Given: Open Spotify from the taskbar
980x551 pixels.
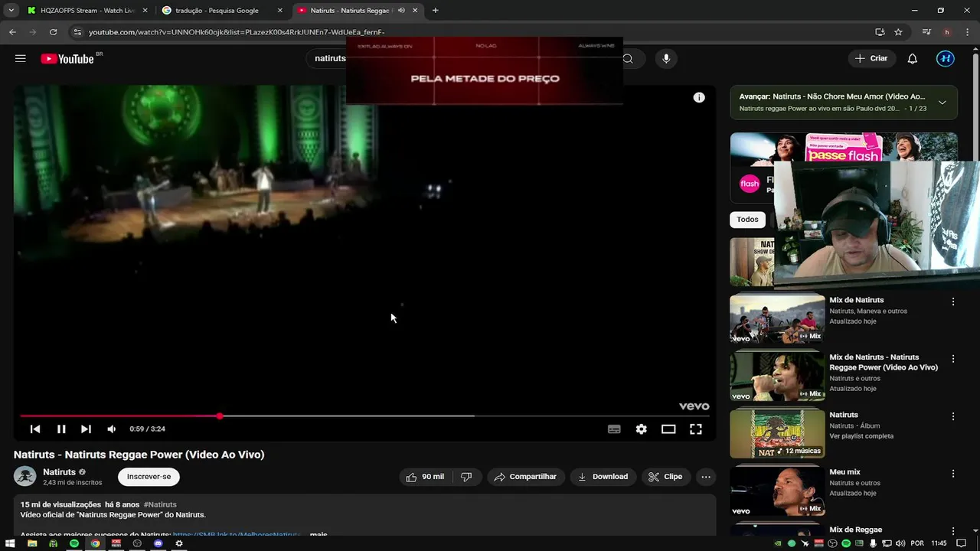Looking at the screenshot, I should [74, 543].
